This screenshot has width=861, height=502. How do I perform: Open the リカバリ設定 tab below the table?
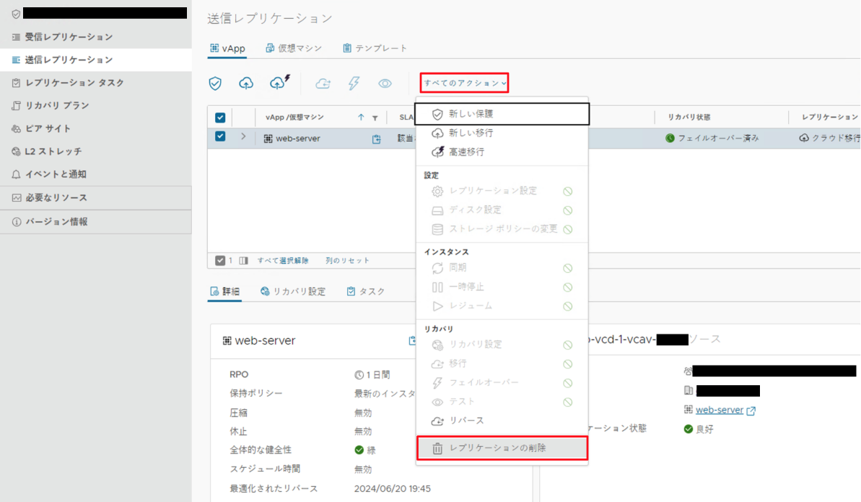(293, 291)
